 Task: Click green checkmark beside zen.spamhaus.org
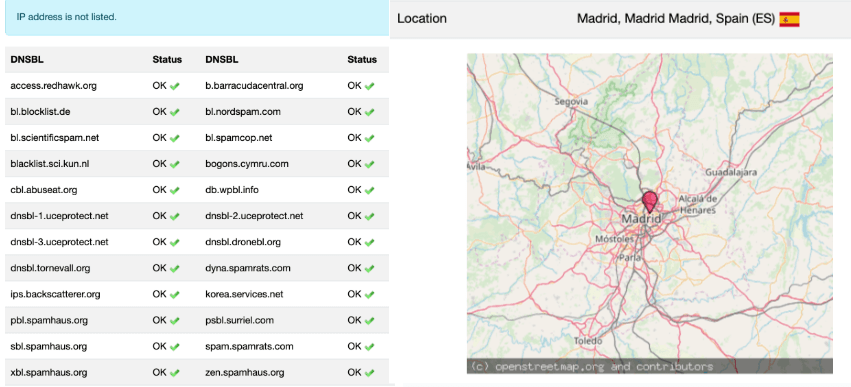point(369,373)
